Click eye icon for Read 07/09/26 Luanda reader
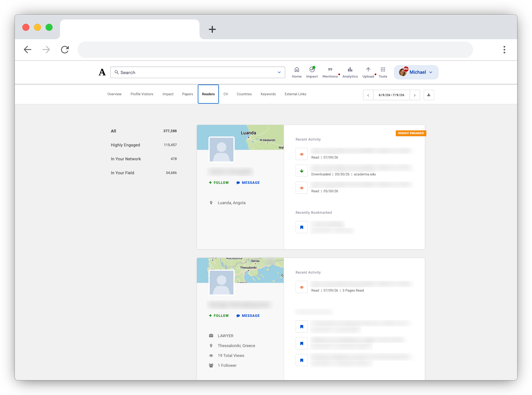Screen dimensions: 532x395 point(302,154)
